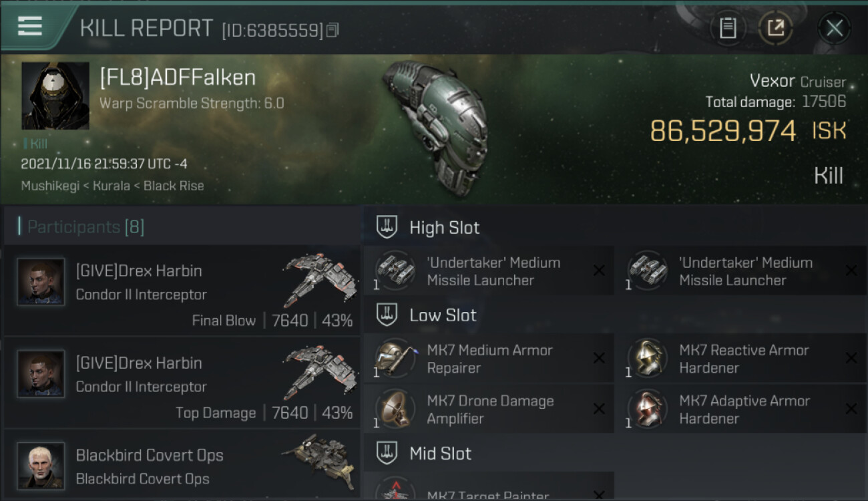Select the Participants [8] header
868x501 pixels.
pyautogui.click(x=85, y=227)
